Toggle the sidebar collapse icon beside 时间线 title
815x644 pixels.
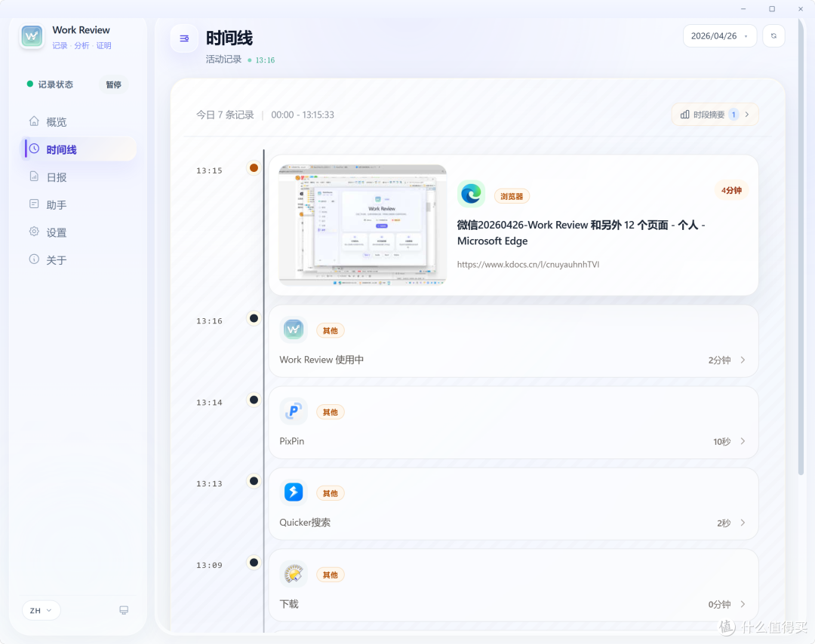coord(184,38)
